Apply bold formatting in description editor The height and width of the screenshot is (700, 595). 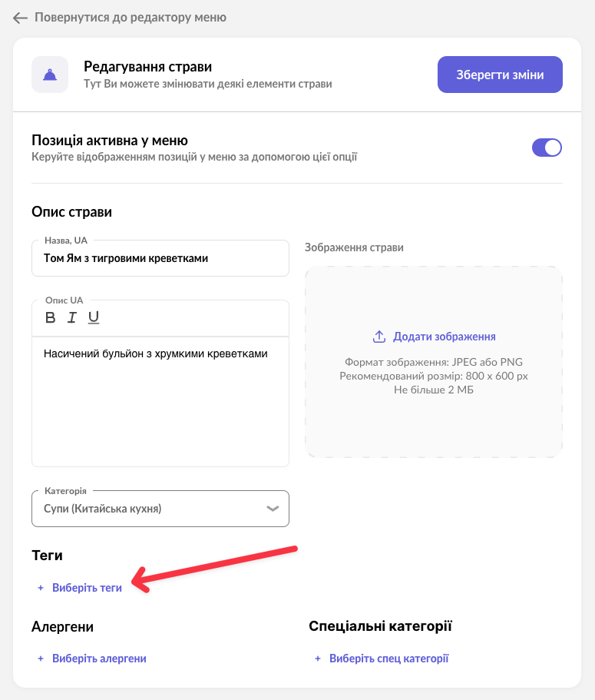point(51,317)
